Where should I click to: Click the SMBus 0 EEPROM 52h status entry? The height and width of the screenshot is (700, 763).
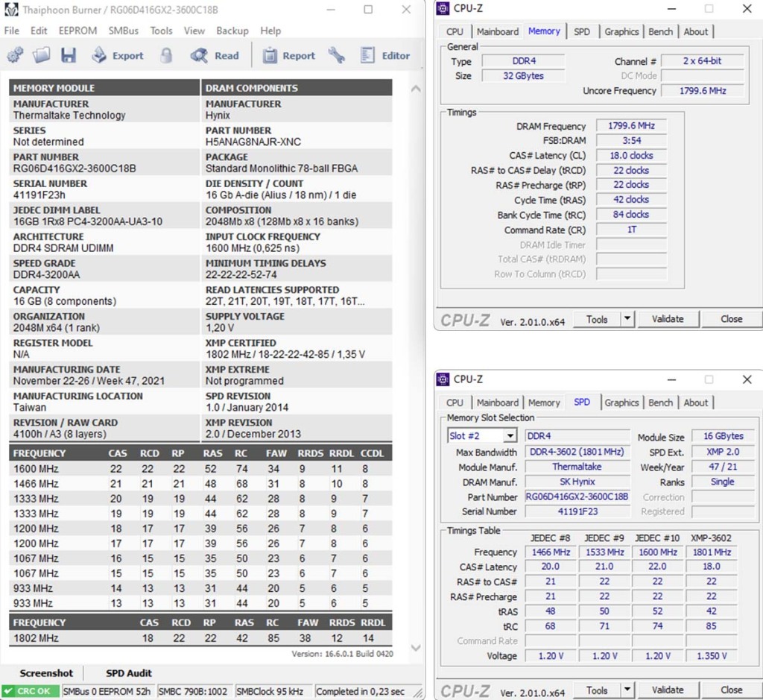tap(107, 691)
